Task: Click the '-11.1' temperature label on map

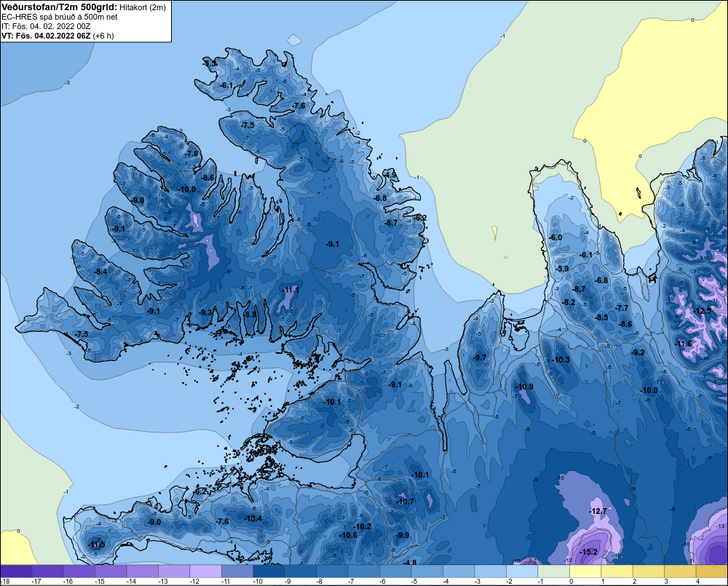Action: tap(291, 290)
